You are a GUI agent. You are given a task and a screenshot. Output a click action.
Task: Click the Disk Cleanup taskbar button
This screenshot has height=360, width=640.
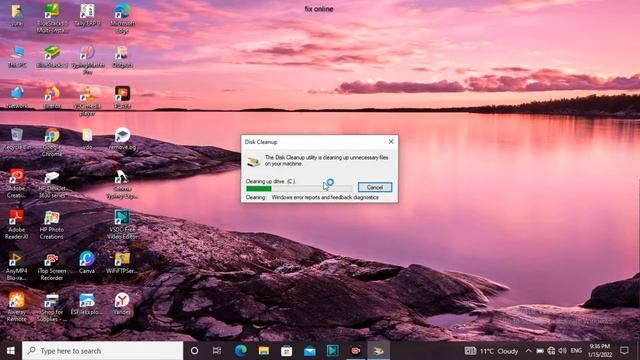378,351
